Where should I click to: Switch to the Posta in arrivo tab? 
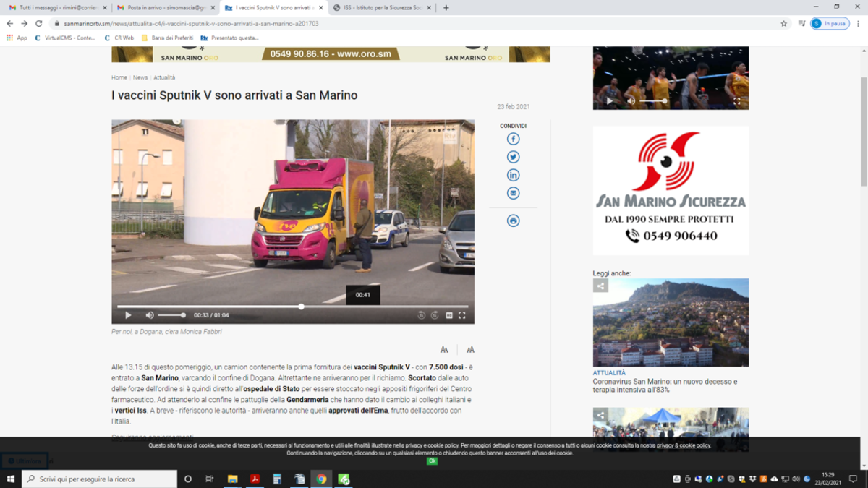(166, 7)
